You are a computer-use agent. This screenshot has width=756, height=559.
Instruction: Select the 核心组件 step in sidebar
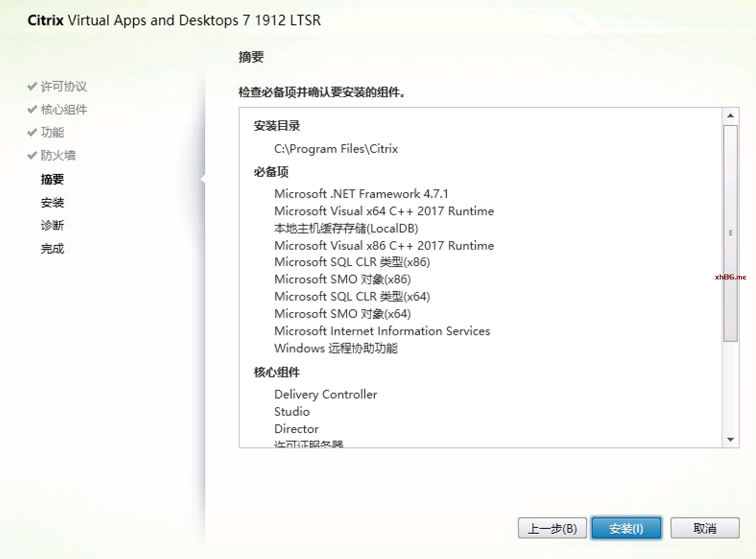pyautogui.click(x=64, y=109)
